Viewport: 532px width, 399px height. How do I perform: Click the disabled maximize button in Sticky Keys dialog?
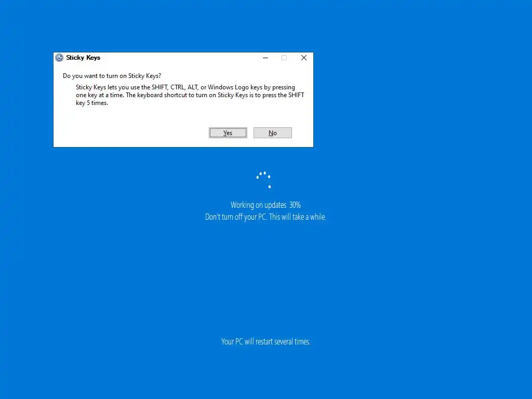click(x=284, y=58)
